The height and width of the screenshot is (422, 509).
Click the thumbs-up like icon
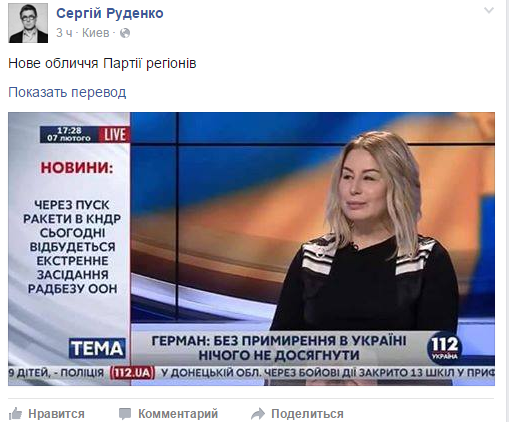pyautogui.click(x=15, y=414)
